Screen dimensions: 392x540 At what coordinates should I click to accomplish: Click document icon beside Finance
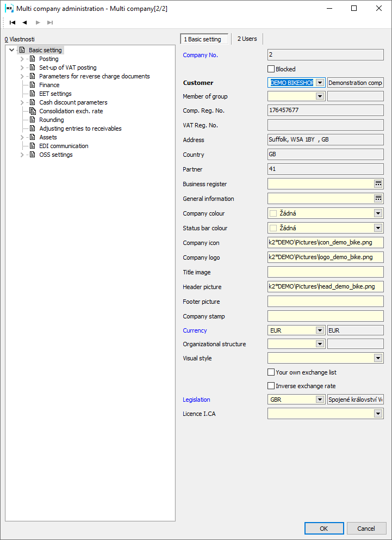tap(32, 85)
